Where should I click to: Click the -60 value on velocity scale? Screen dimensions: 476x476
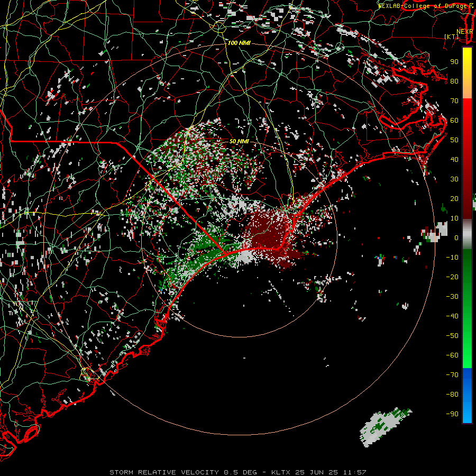coord(452,355)
